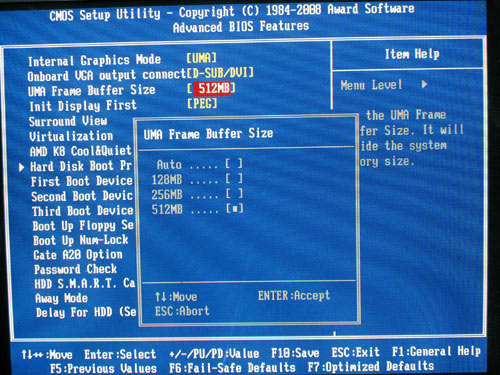
Task: Click +/-/PU/PD:Value in bottom bar
Action: 214,354
